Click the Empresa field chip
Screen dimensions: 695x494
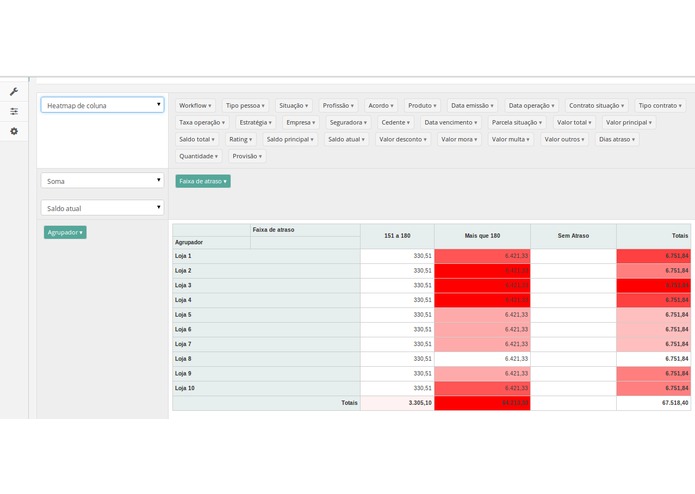(301, 122)
